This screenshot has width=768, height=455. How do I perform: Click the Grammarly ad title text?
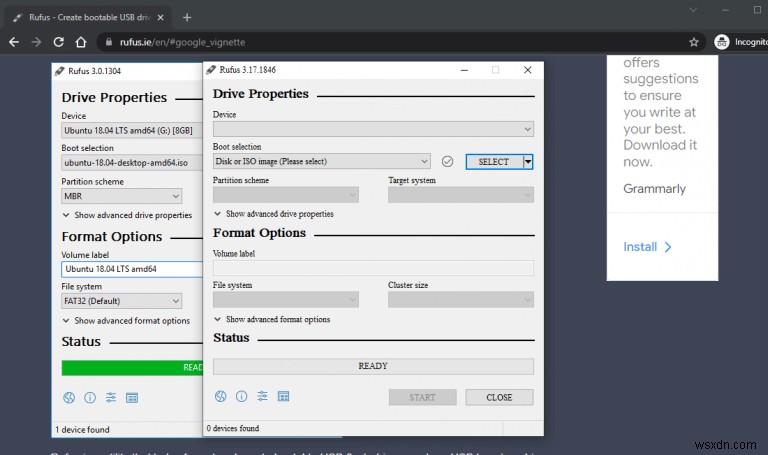pos(654,189)
